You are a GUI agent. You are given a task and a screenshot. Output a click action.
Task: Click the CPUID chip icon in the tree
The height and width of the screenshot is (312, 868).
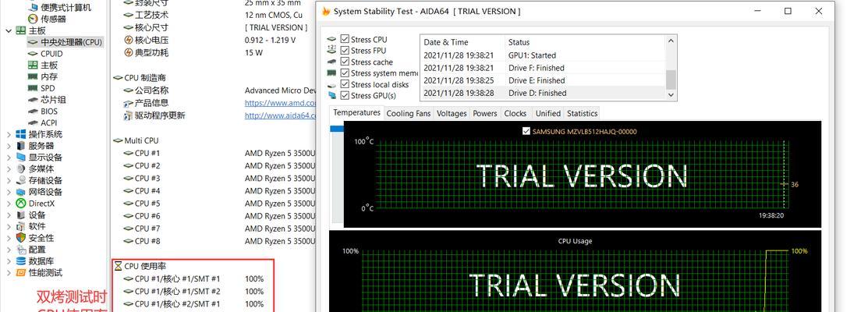(x=33, y=54)
